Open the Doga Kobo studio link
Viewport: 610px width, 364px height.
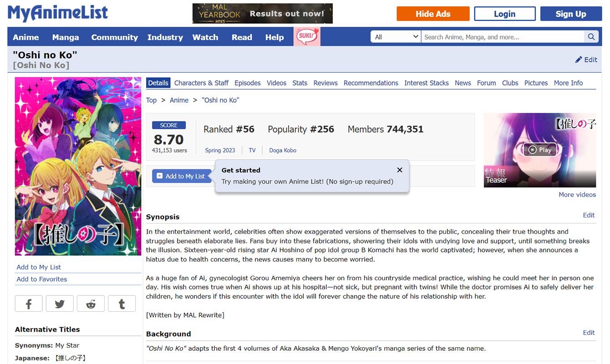[x=282, y=150]
